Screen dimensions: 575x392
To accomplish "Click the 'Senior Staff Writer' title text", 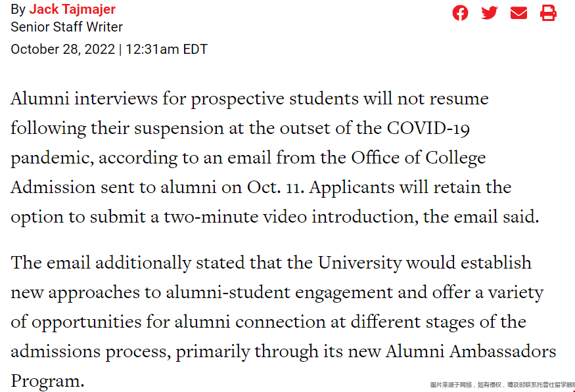I will point(67,27).
